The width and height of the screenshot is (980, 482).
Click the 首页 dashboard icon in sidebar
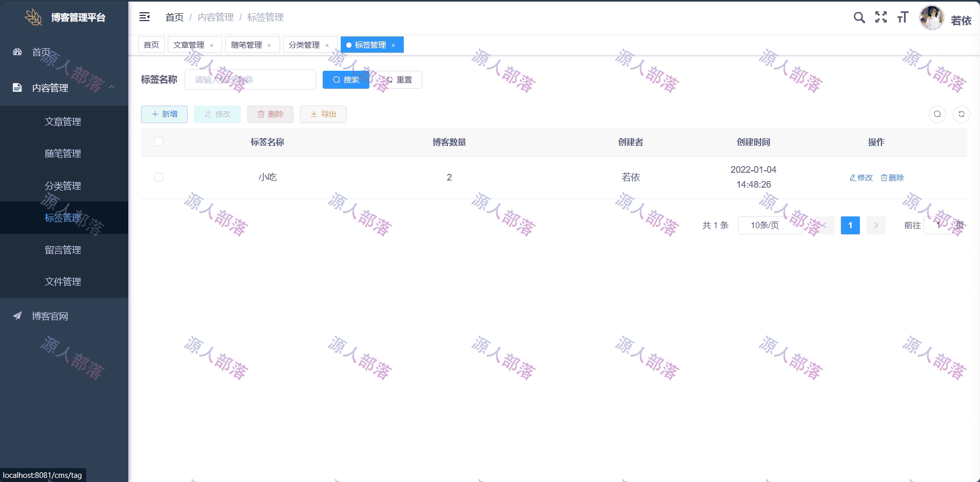(x=17, y=52)
